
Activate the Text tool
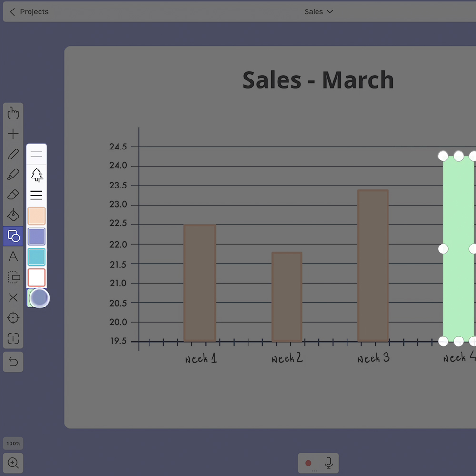(13, 257)
